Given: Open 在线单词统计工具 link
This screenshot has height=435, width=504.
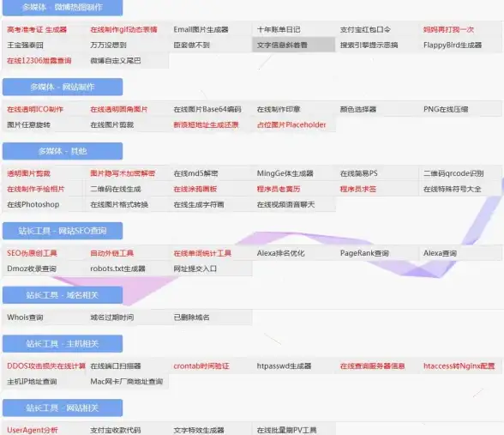Looking at the screenshot, I should coord(202,254).
